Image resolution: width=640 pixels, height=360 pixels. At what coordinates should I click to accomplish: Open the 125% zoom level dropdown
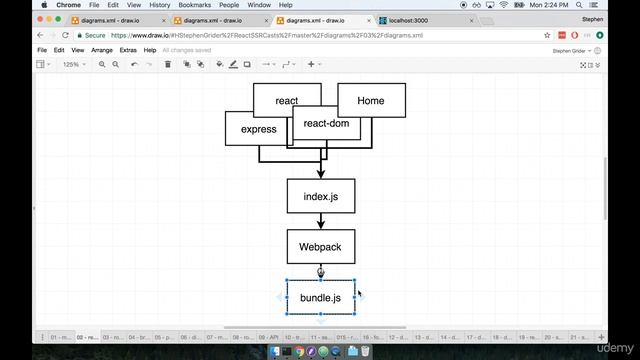click(74, 64)
